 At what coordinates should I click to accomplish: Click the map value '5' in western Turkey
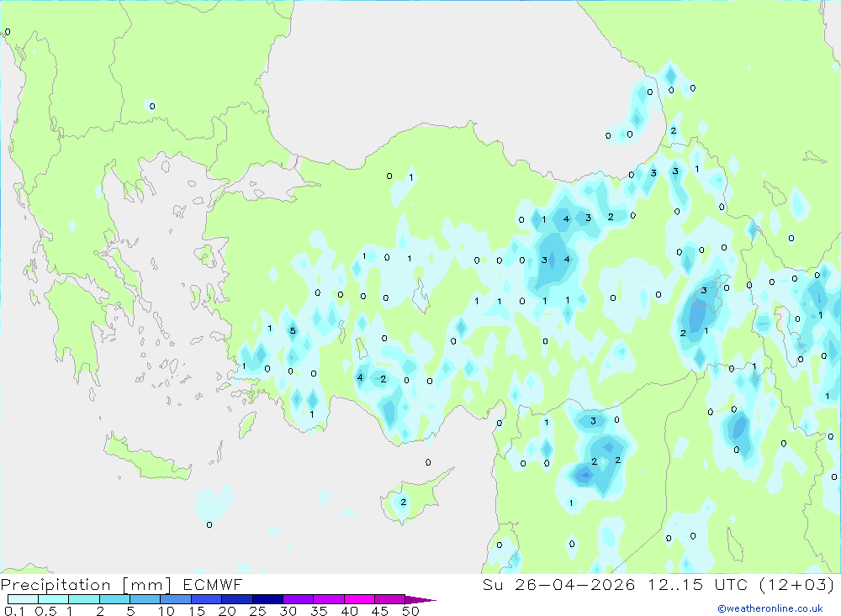(x=293, y=330)
